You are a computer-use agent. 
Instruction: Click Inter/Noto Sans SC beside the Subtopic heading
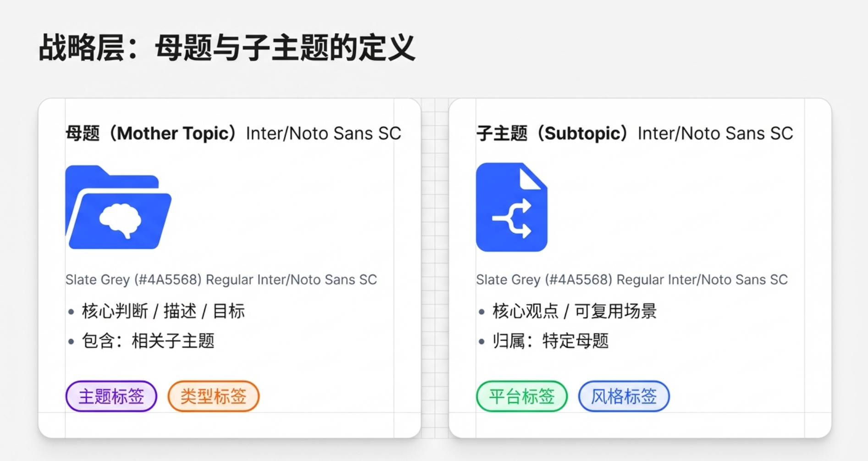click(715, 133)
